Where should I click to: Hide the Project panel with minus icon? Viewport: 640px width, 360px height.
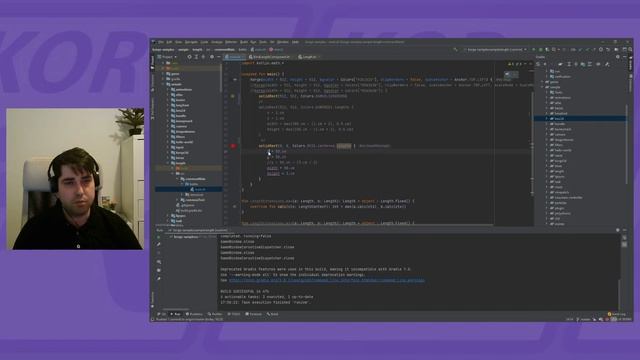[219, 57]
